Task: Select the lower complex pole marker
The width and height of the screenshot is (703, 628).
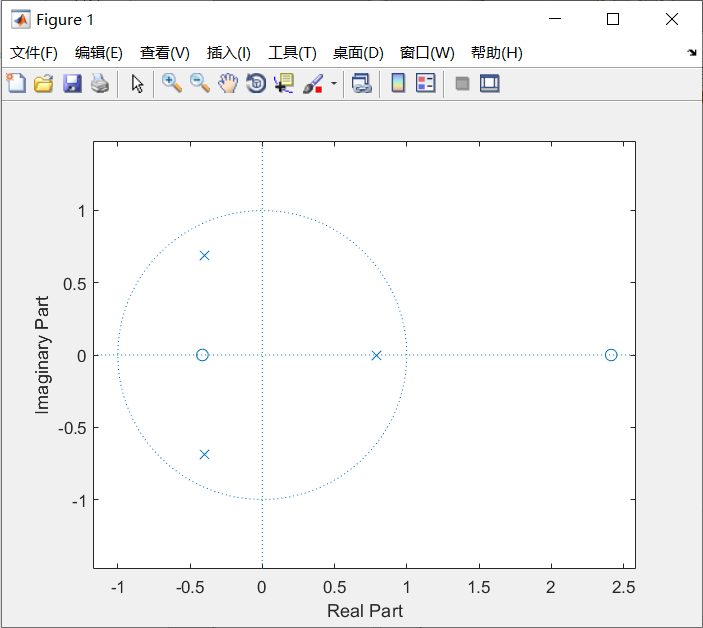Action: (x=204, y=455)
